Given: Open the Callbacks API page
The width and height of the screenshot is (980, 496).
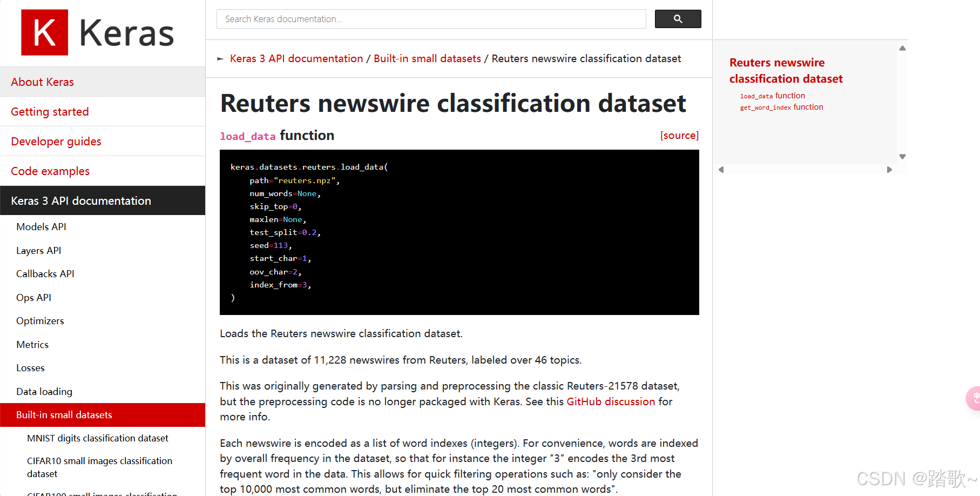Looking at the screenshot, I should click(x=45, y=274).
